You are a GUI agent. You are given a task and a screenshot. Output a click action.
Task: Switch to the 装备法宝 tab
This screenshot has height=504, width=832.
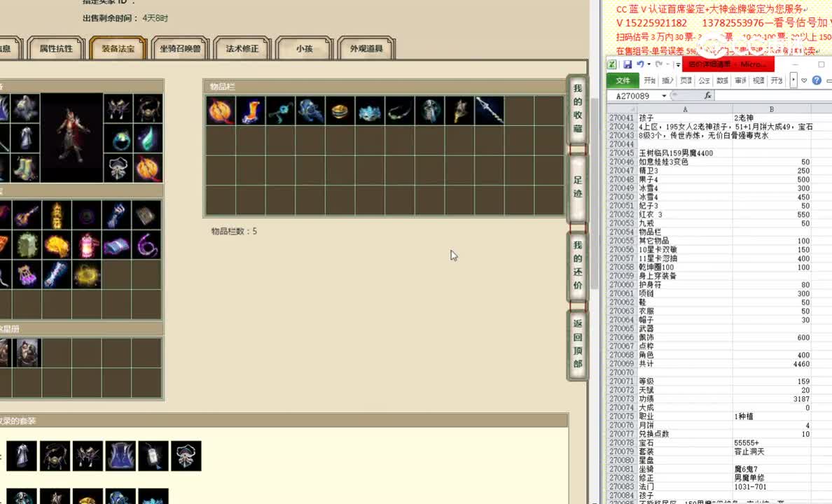[x=118, y=48]
